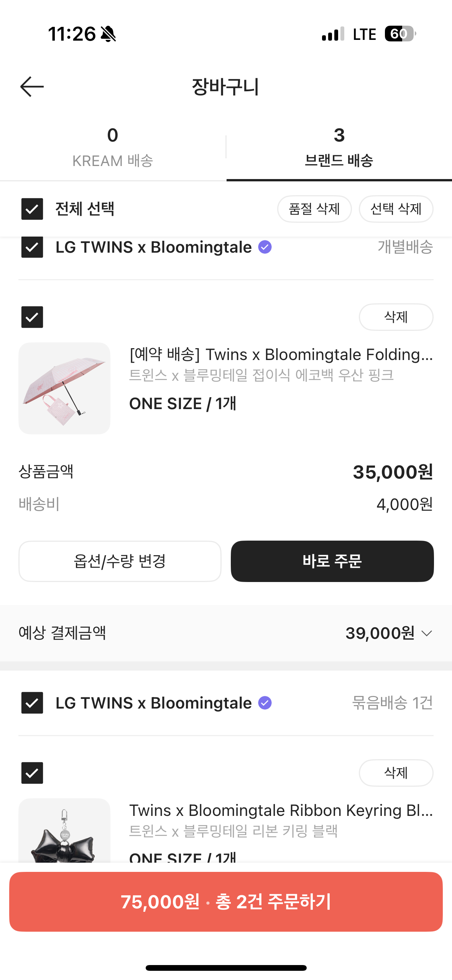Tap the silent mode bell icon
The image size is (452, 980).
pyautogui.click(x=108, y=34)
